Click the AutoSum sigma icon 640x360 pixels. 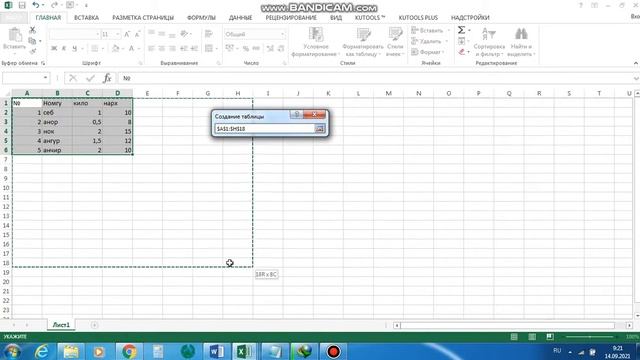[461, 30]
